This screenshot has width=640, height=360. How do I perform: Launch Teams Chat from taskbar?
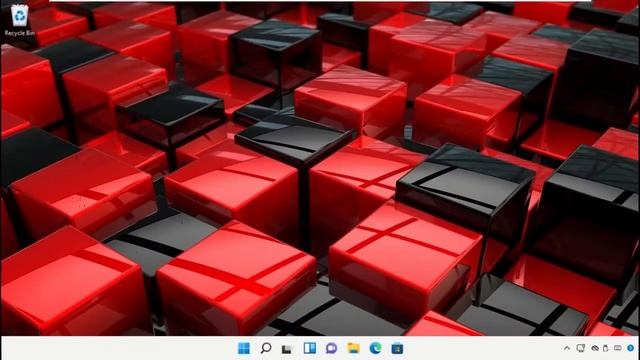pos(331,348)
